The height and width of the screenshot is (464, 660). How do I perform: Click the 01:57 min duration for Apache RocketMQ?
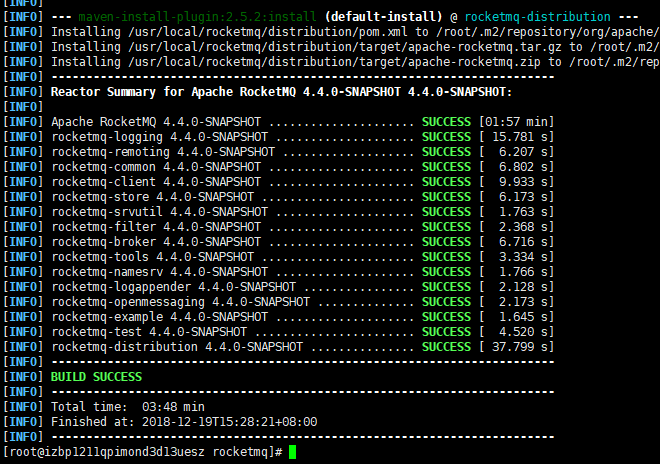coord(519,122)
